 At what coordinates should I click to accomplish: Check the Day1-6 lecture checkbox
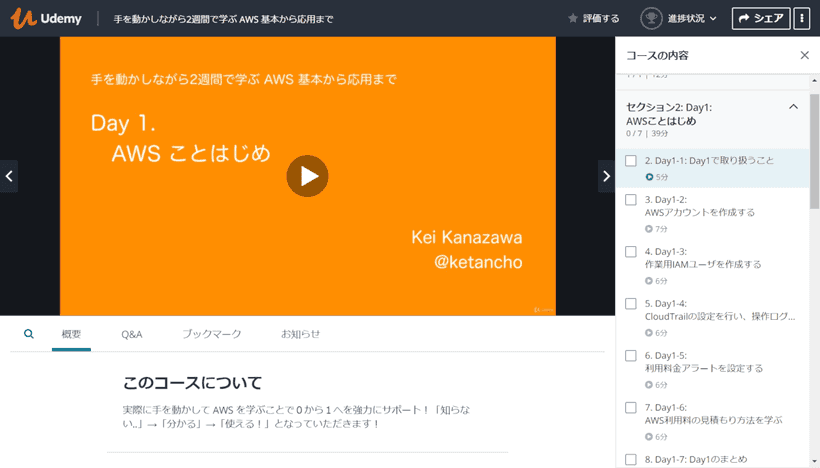click(631, 407)
